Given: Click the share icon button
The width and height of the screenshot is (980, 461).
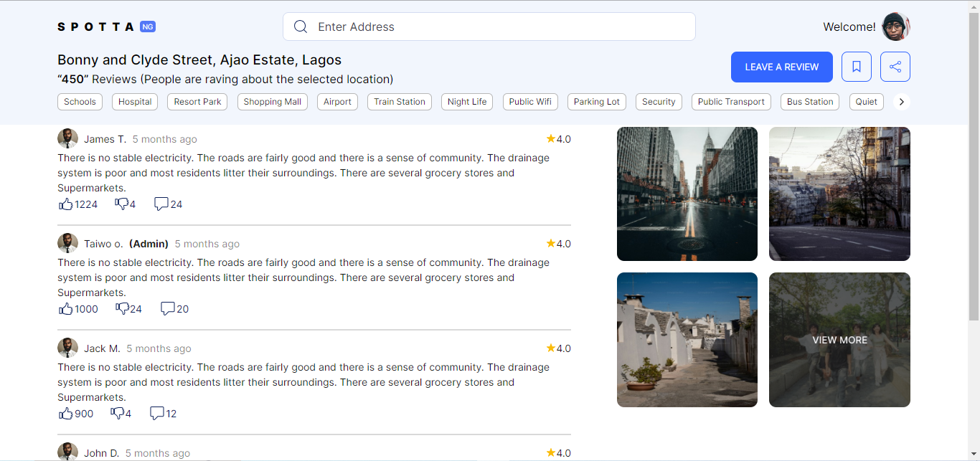Looking at the screenshot, I should pyautogui.click(x=895, y=67).
